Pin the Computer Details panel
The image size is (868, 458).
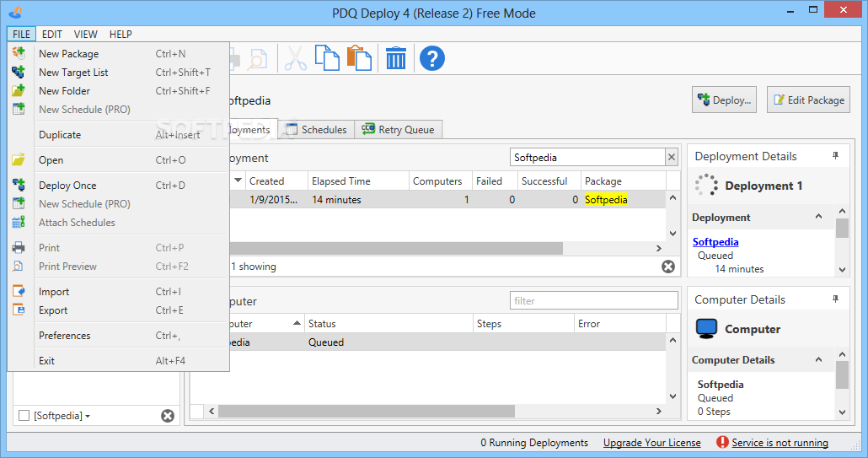pos(835,299)
